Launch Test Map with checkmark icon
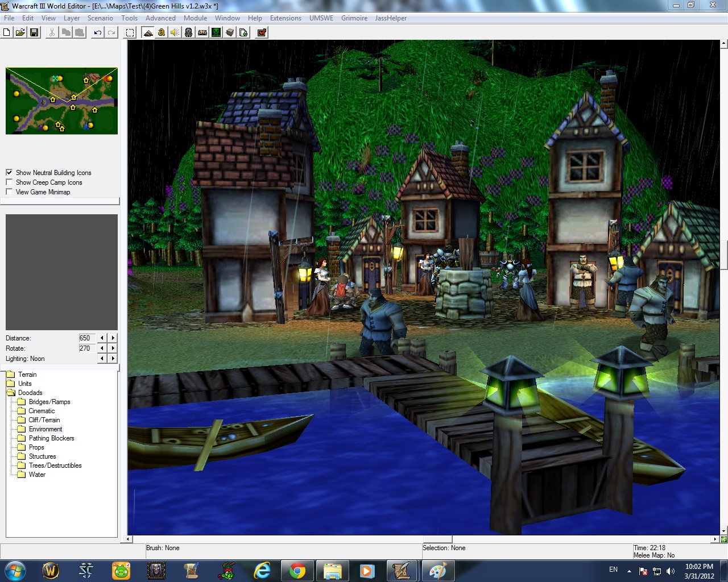 click(262, 32)
